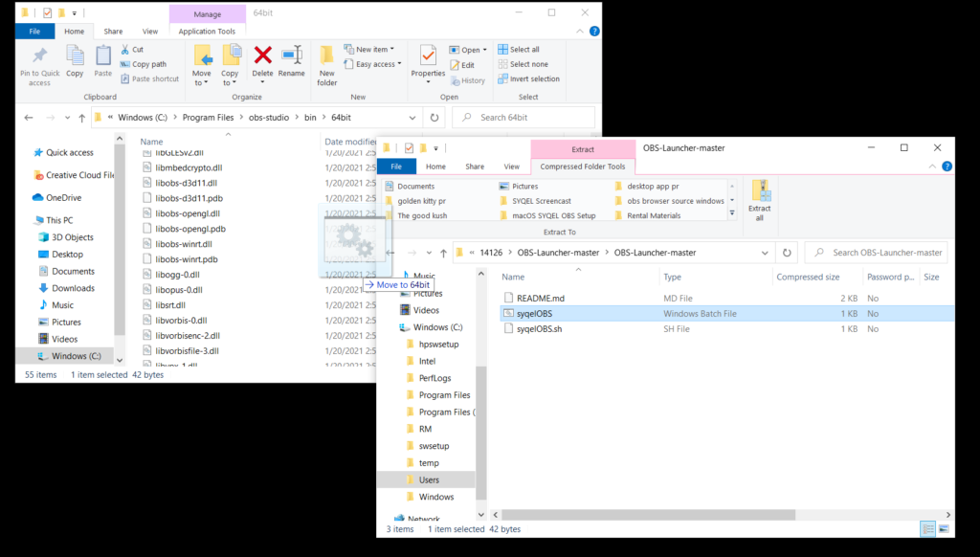The height and width of the screenshot is (557, 980).
Task: Switch to Share tab in 64bit window
Action: tap(113, 32)
